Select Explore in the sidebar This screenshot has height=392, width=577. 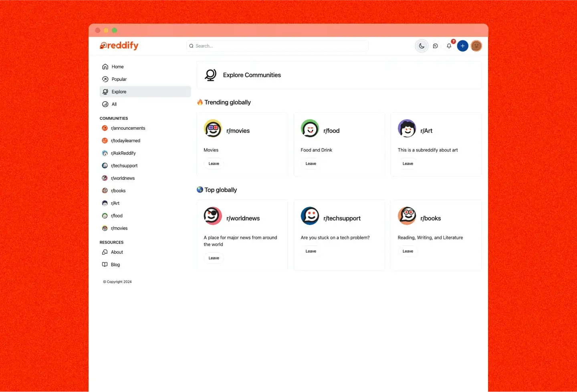[145, 92]
